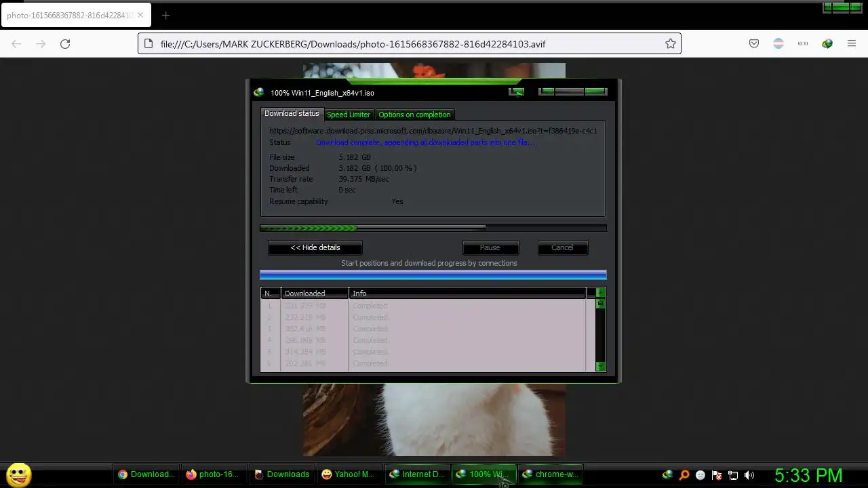Open the Firefox photo-16 taskbar item
This screenshot has width=868, height=488.
click(213, 474)
